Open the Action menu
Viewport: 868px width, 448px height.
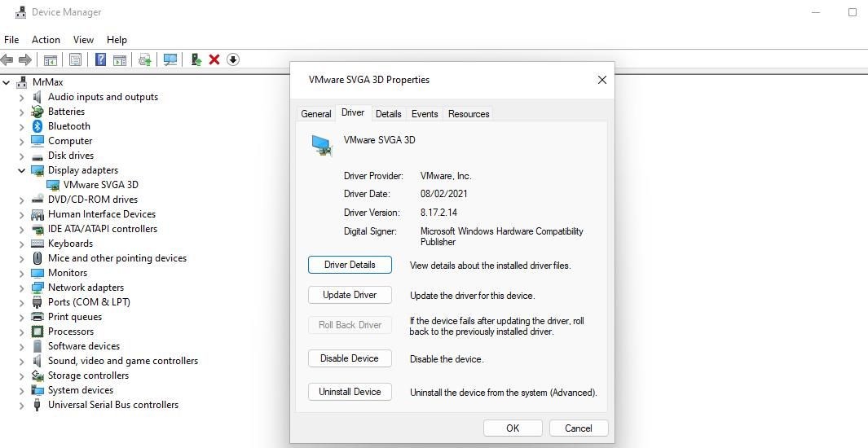pyautogui.click(x=46, y=40)
